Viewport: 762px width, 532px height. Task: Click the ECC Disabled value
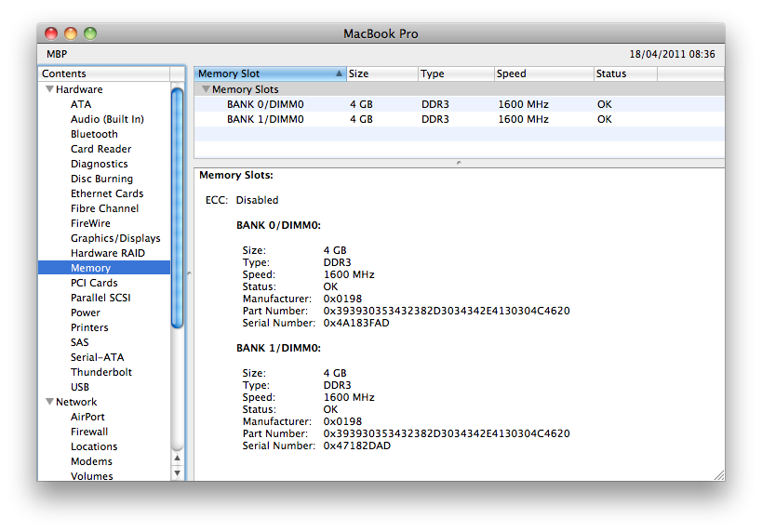[257, 200]
